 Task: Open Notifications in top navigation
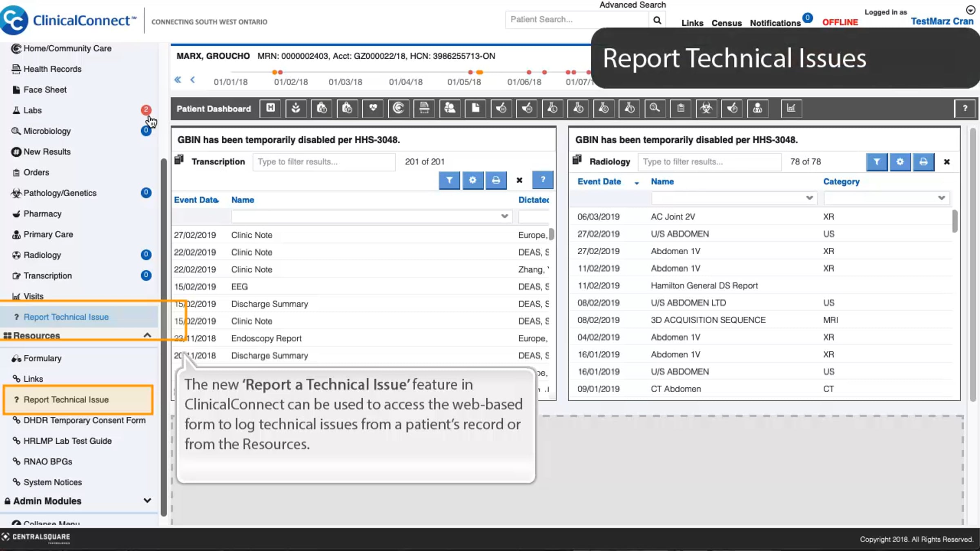(775, 23)
